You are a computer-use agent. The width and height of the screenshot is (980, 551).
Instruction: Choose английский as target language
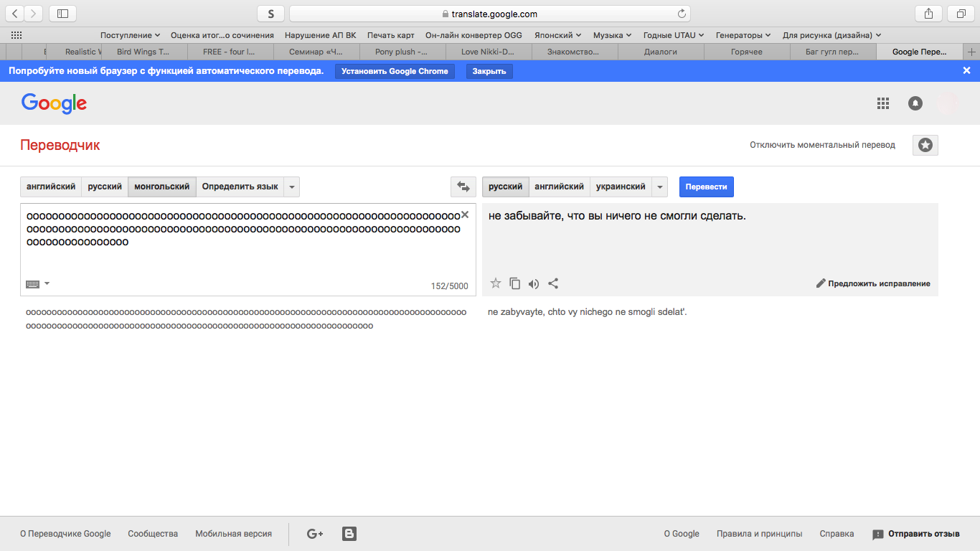point(559,187)
